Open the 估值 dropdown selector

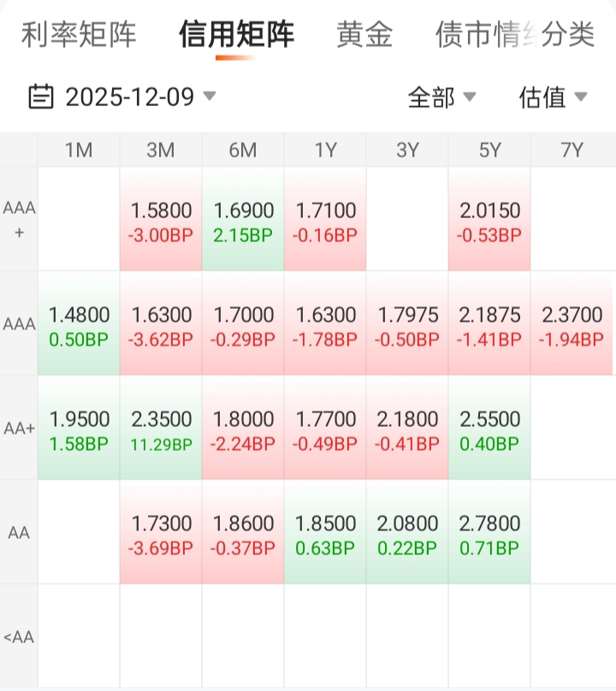pos(553,97)
